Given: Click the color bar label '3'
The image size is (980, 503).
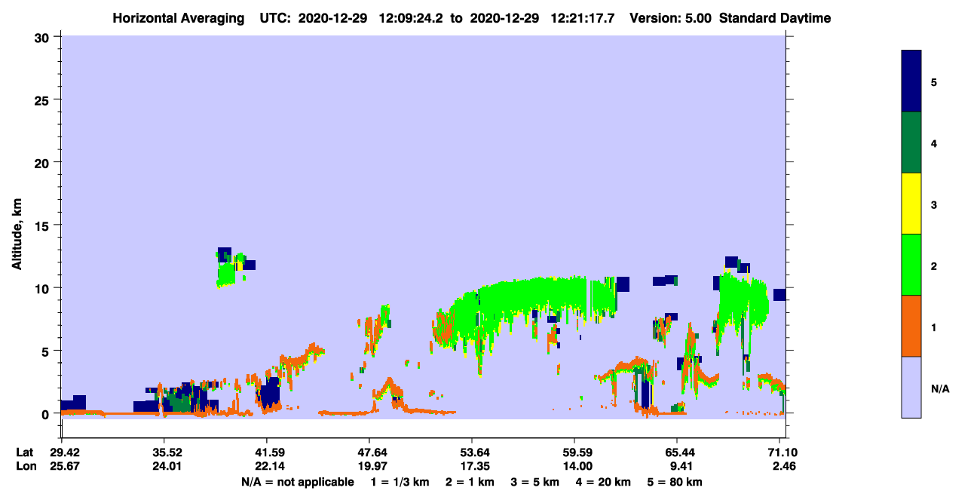Looking at the screenshot, I should point(934,204).
